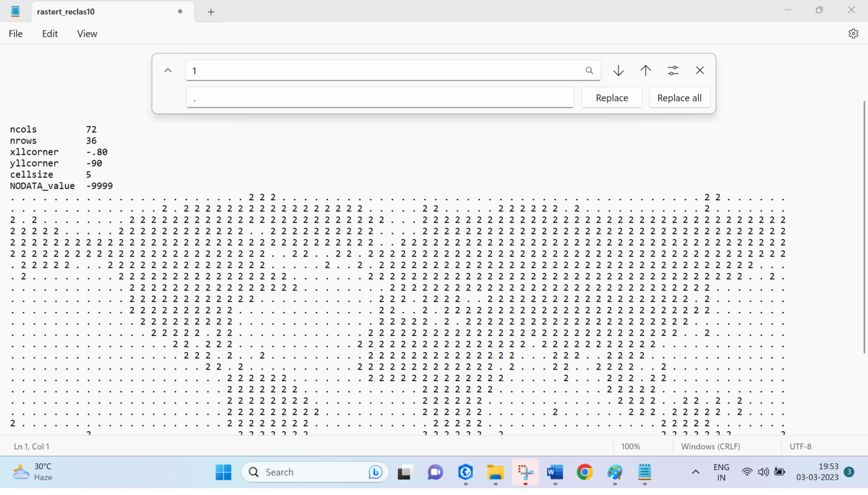The width and height of the screenshot is (868, 495).
Task: Open Notepad settings via the gear icon
Action: [853, 33]
